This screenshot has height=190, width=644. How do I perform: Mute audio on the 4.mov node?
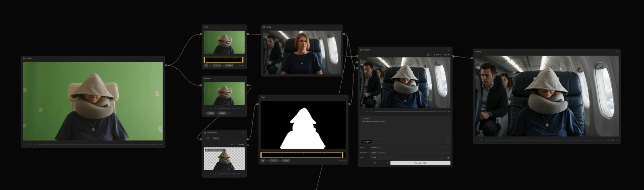161,144
